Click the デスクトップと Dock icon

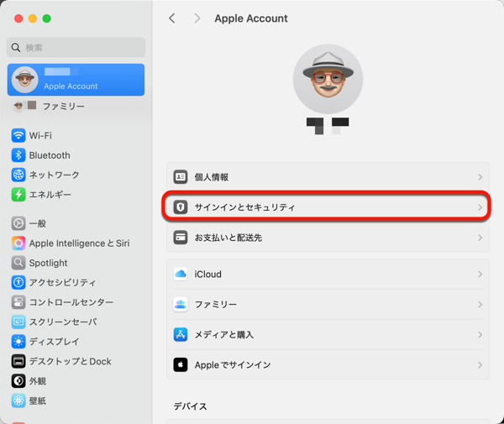point(18,361)
